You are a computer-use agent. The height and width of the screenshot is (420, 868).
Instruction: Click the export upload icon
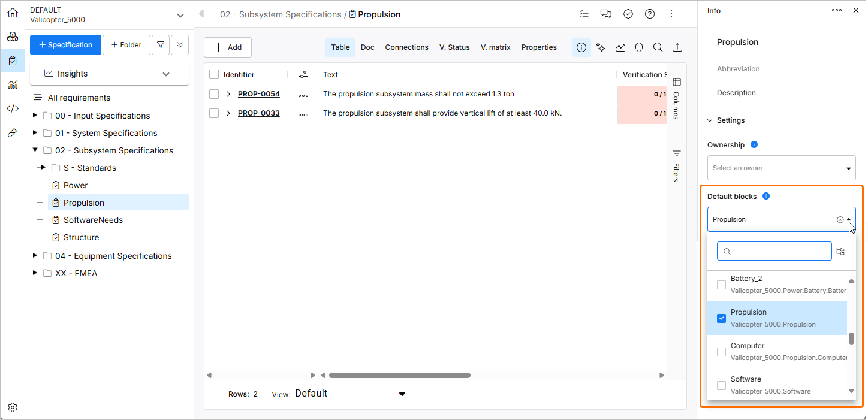click(x=677, y=47)
